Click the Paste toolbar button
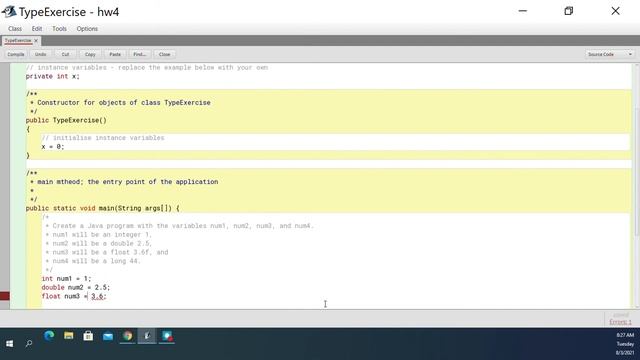640x360 pixels. pos(115,54)
